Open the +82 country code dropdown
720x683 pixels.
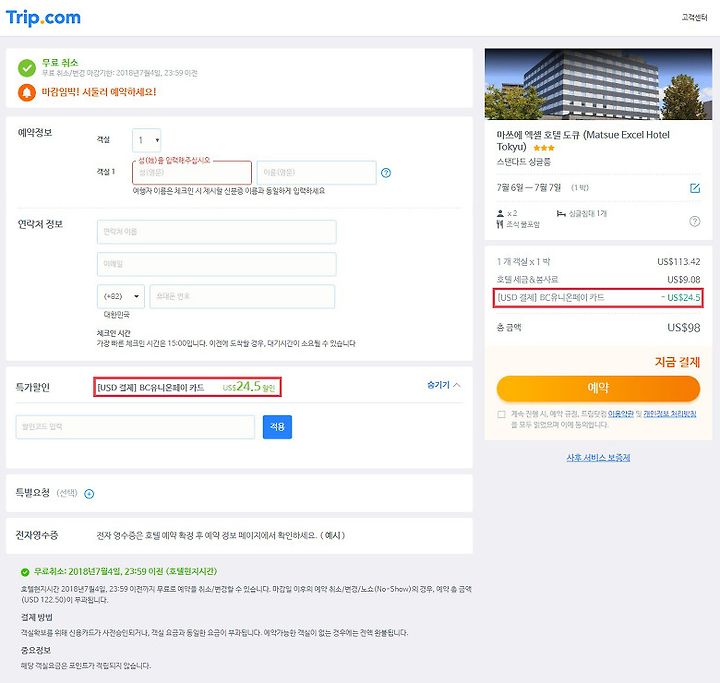coord(121,296)
